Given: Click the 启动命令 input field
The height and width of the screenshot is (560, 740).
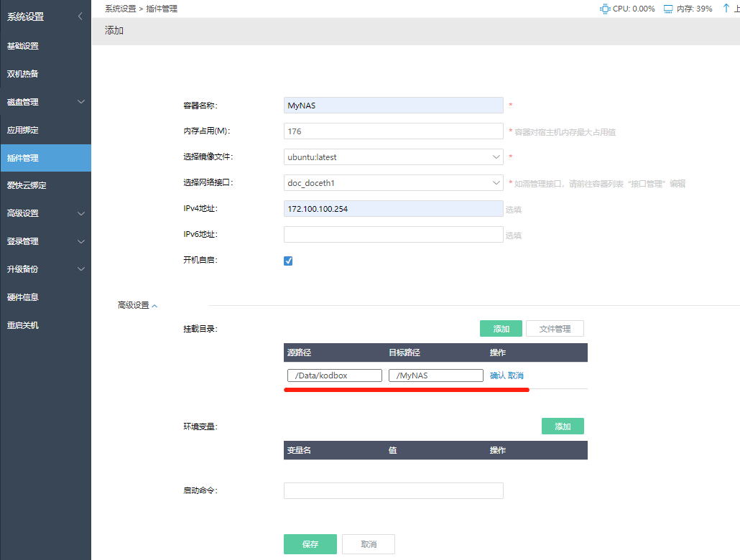Looking at the screenshot, I should point(393,490).
